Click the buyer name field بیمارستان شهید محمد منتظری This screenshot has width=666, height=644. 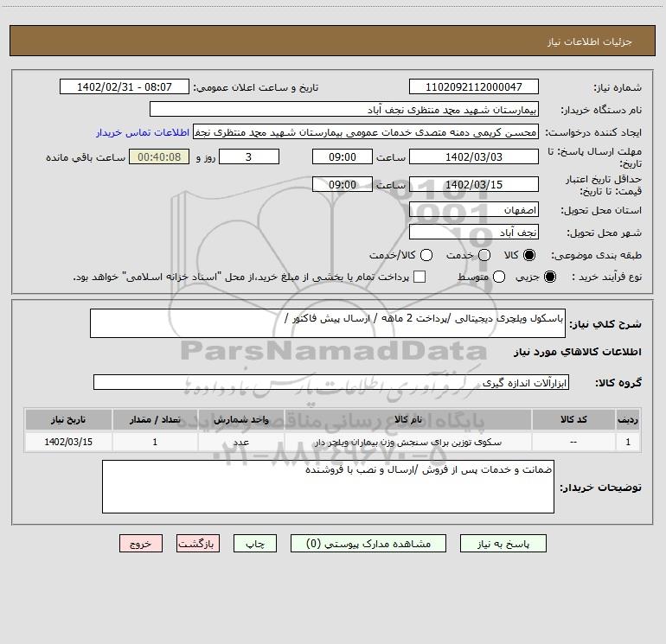[x=344, y=109]
